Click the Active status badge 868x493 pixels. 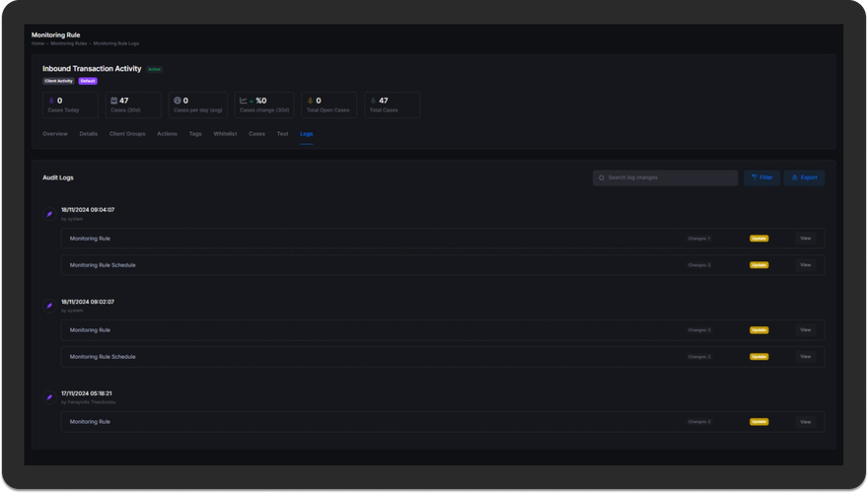pos(155,69)
